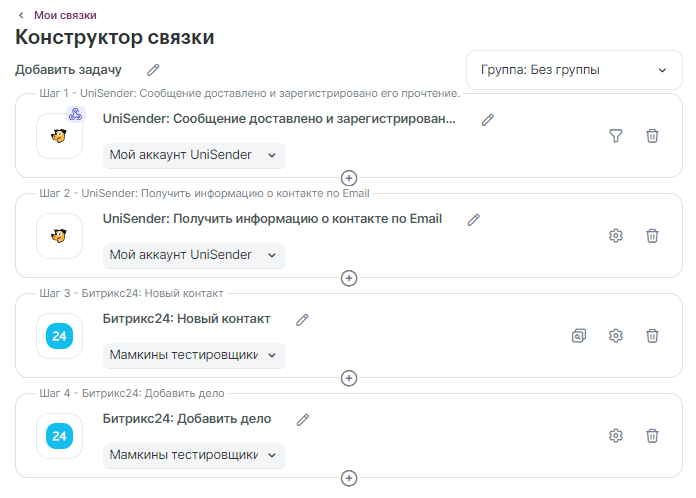Add a step after Step 3
Image resolution: width=696 pixels, height=498 pixels.
(349, 378)
